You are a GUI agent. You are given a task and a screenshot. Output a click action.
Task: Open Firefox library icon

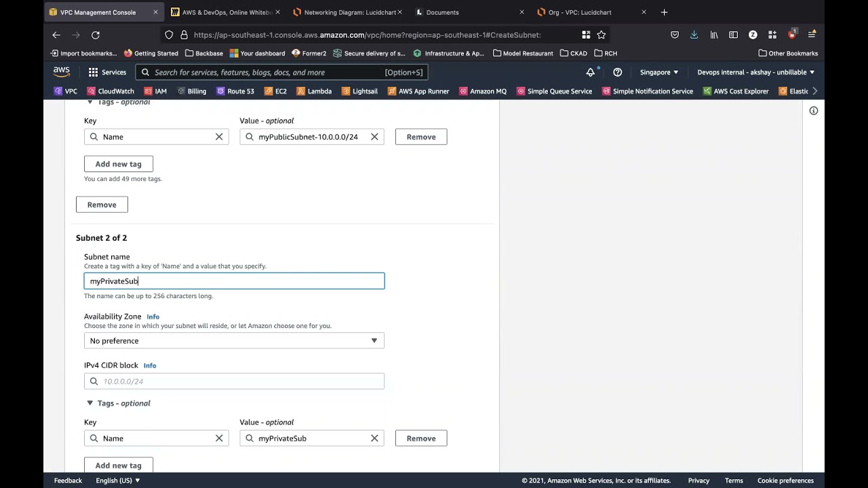click(714, 35)
